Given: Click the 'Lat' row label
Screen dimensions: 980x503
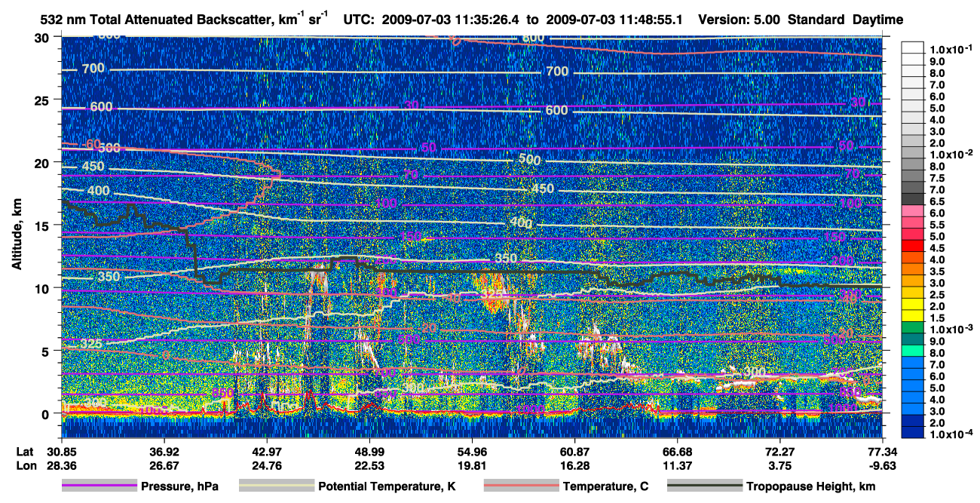Looking at the screenshot, I should 25,451.
